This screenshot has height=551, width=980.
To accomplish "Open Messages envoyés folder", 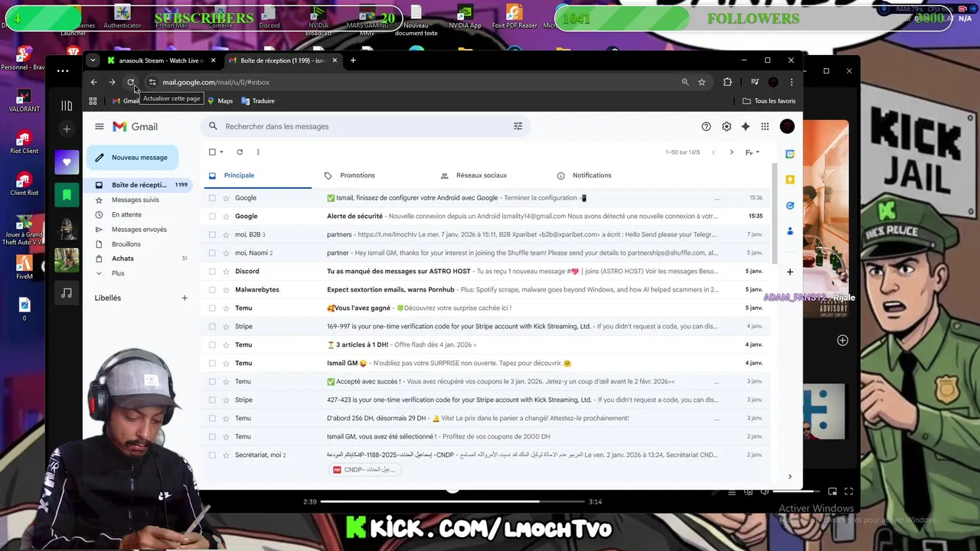I will pyautogui.click(x=139, y=230).
